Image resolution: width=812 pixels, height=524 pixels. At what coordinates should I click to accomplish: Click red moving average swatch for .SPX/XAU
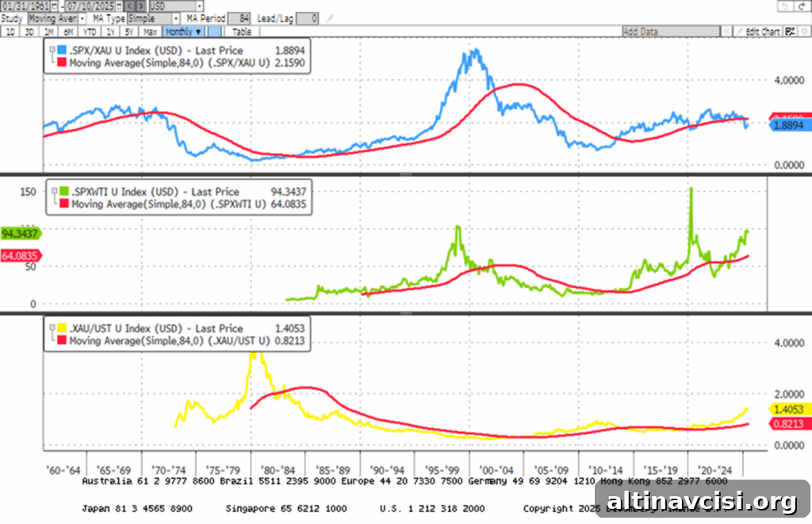(62, 63)
